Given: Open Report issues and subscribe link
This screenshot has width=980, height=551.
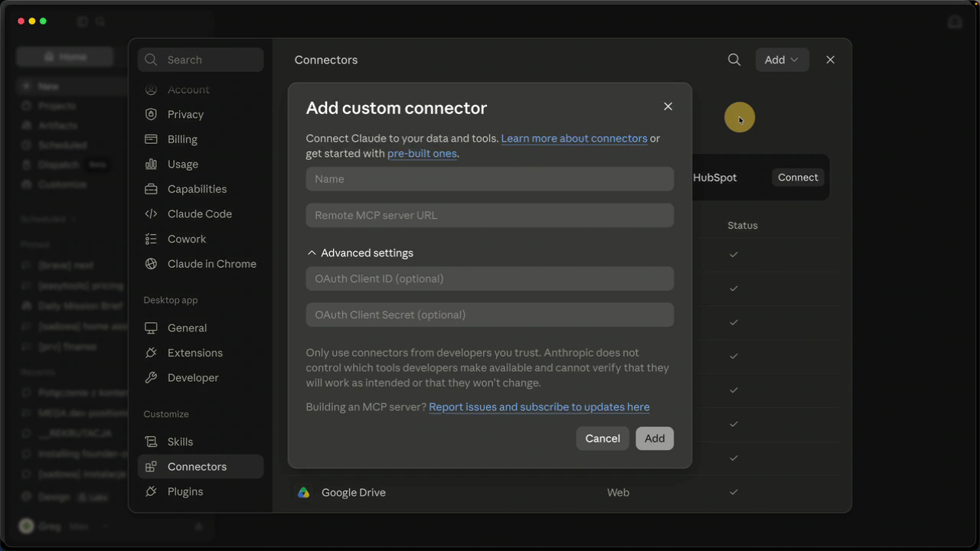Looking at the screenshot, I should [539, 407].
